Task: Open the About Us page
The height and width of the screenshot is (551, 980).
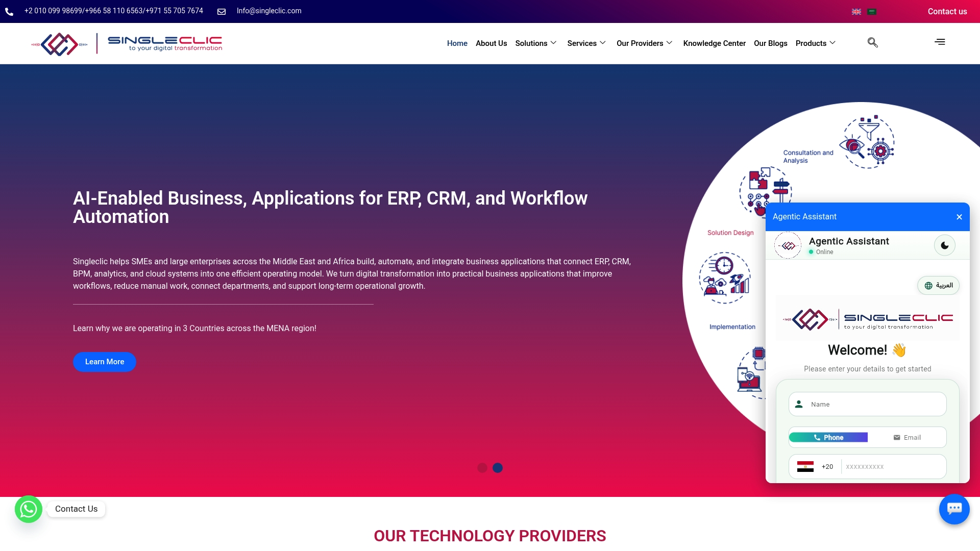Action: coord(492,43)
